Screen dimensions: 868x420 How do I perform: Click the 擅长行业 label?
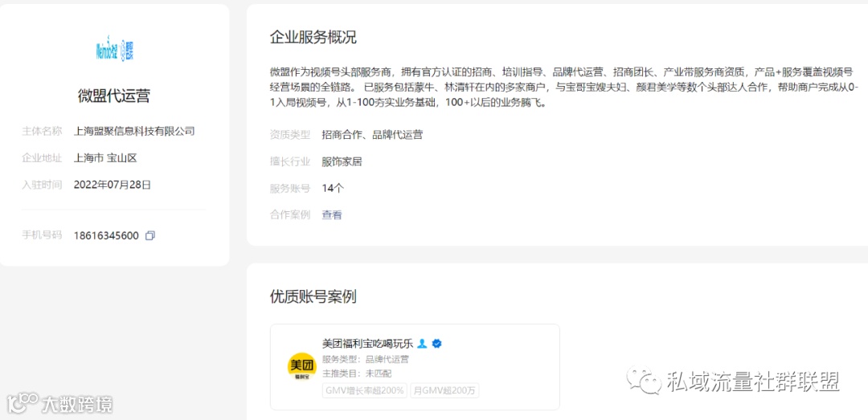click(290, 161)
